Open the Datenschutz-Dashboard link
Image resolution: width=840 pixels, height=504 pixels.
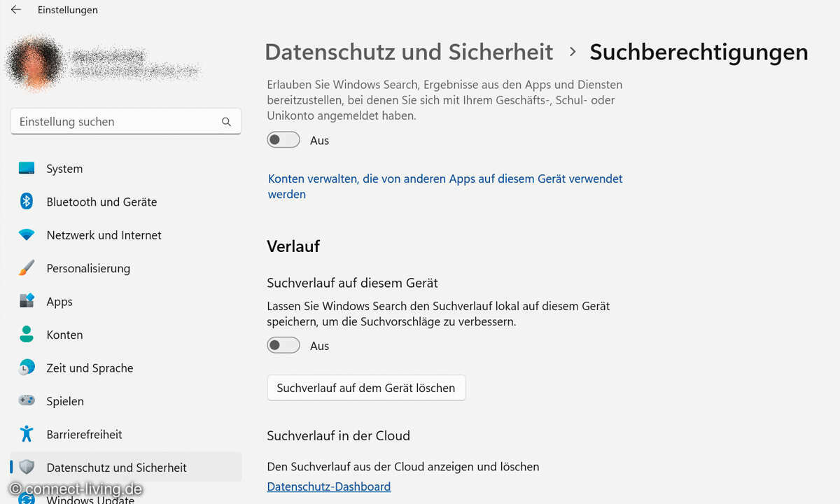pos(329,486)
